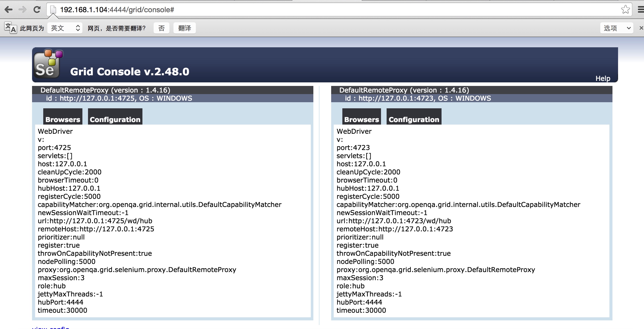The height and width of the screenshot is (329, 644).
Task: Select Configuration tab for node 4723
Action: [x=414, y=117]
